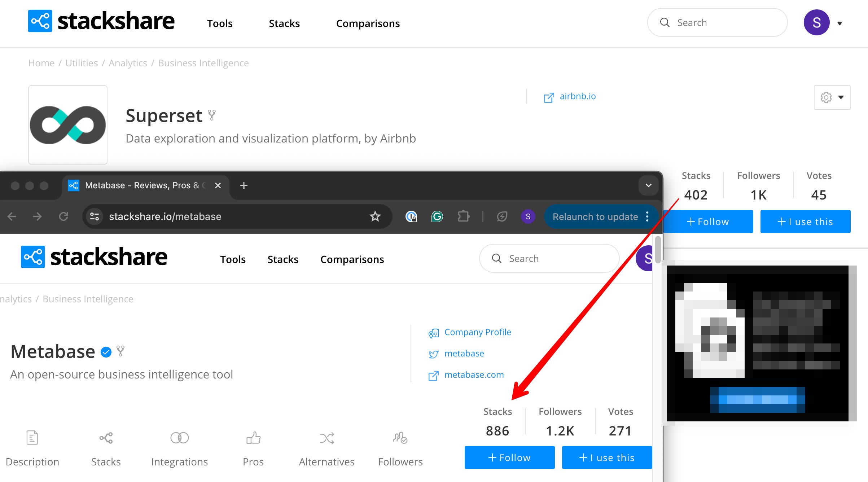Viewport: 868px width, 482px height.
Task: Go to Utilities breadcrumb
Action: point(82,63)
